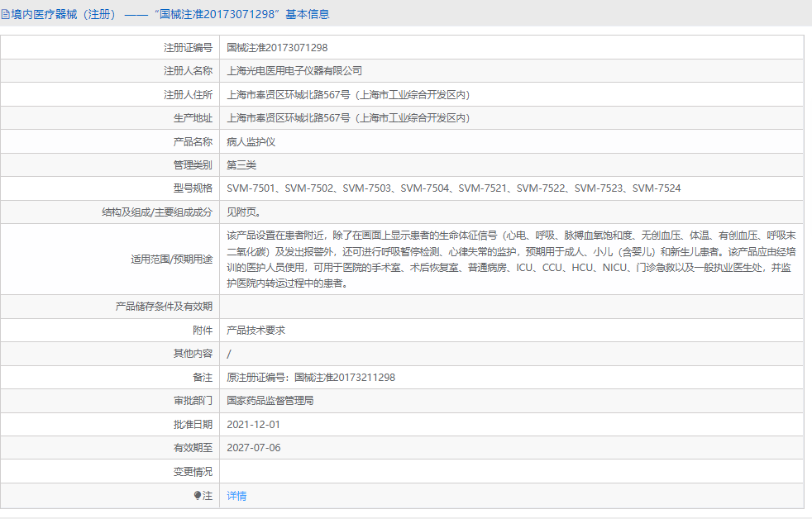The image size is (812, 519).
Task: Click the approval department 国家药品监督管理局
Action: [x=270, y=401]
